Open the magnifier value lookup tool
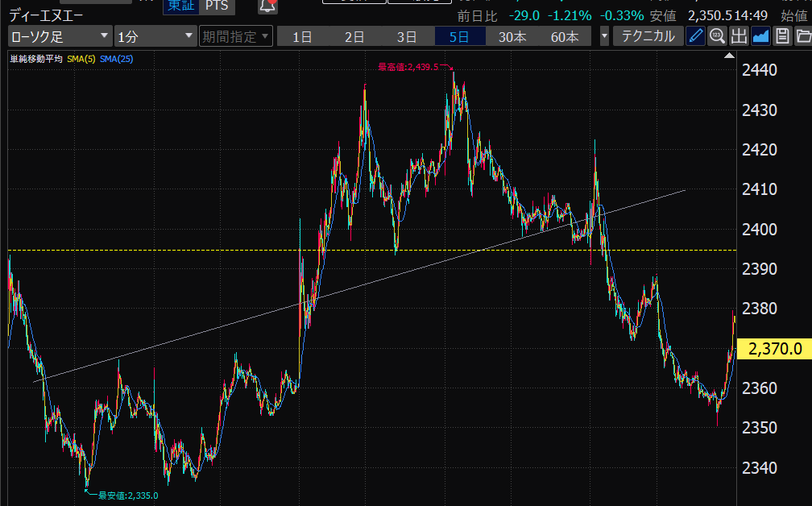 tap(717, 36)
